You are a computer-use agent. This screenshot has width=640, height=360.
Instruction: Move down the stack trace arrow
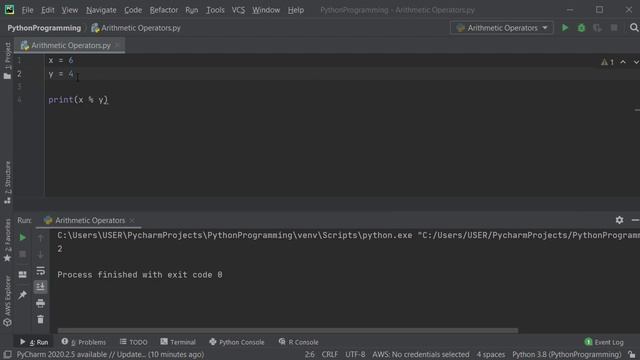[40, 254]
